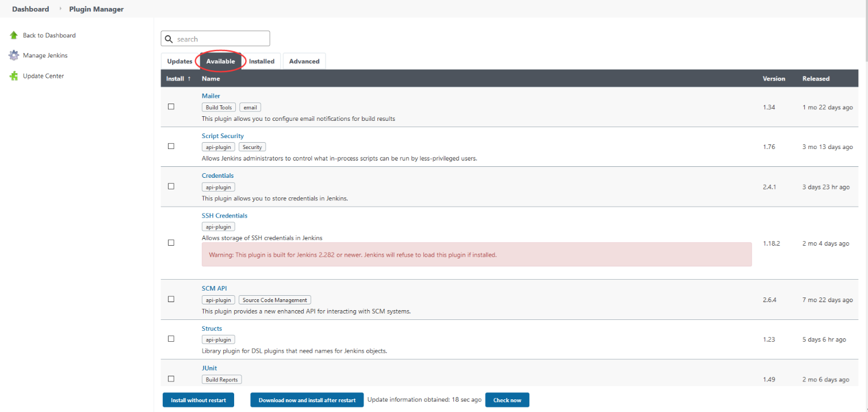Sort by the Version column header
The image size is (868, 412).
click(x=774, y=79)
